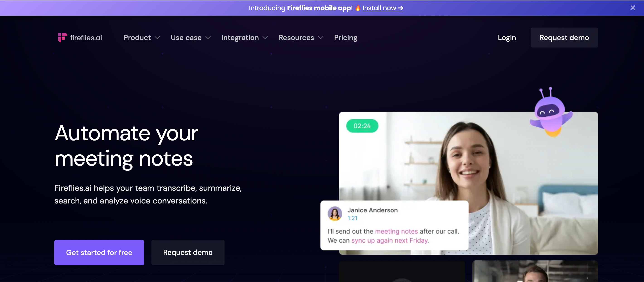Follow the Install now link
This screenshot has height=282, width=644.
coord(383,8)
